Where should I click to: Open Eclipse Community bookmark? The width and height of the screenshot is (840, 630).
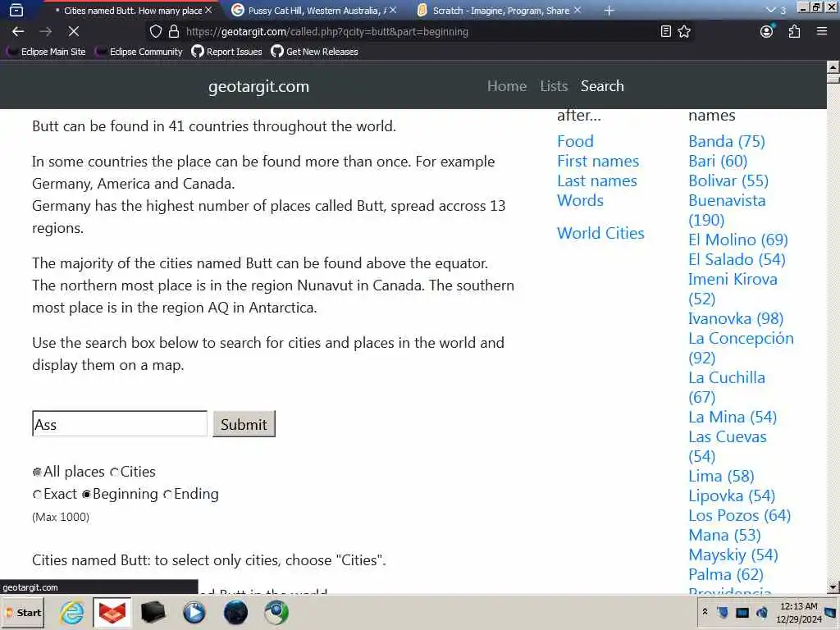click(139, 52)
